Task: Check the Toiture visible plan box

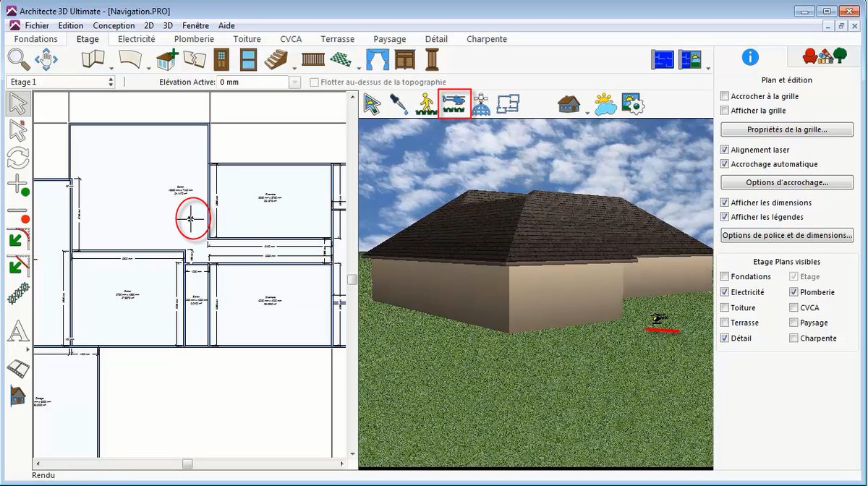Action: coord(726,307)
